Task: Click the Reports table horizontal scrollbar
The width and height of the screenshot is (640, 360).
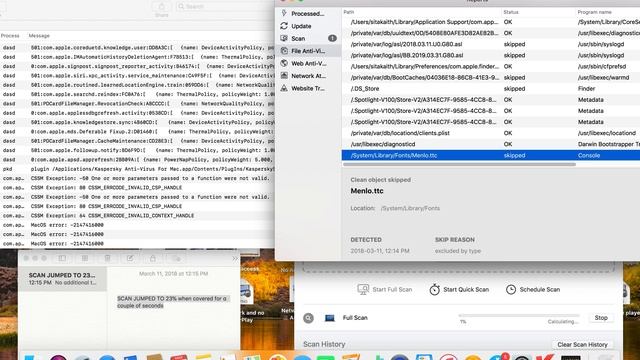Action: [x=459, y=164]
